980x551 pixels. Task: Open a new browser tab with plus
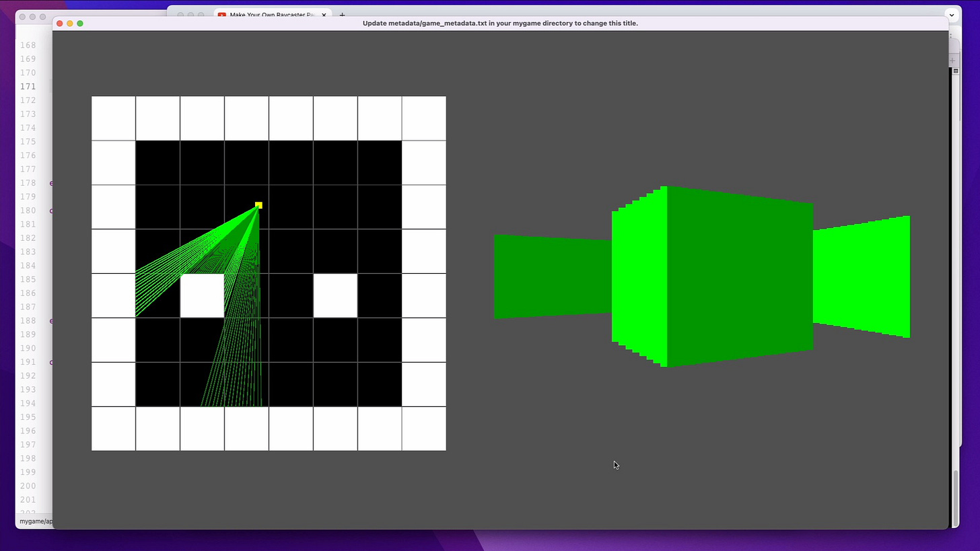pyautogui.click(x=342, y=14)
